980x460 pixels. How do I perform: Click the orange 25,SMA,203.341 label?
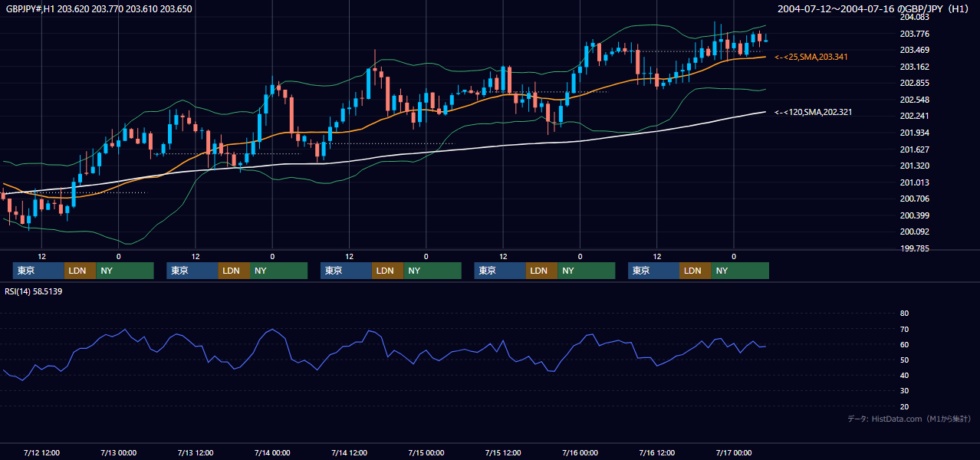point(812,57)
